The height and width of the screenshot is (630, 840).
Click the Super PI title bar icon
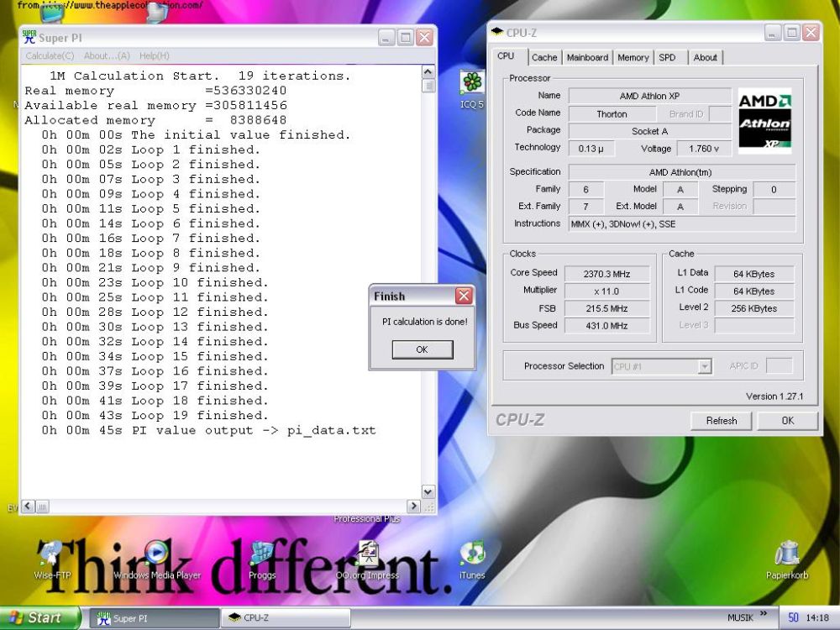[x=29, y=37]
